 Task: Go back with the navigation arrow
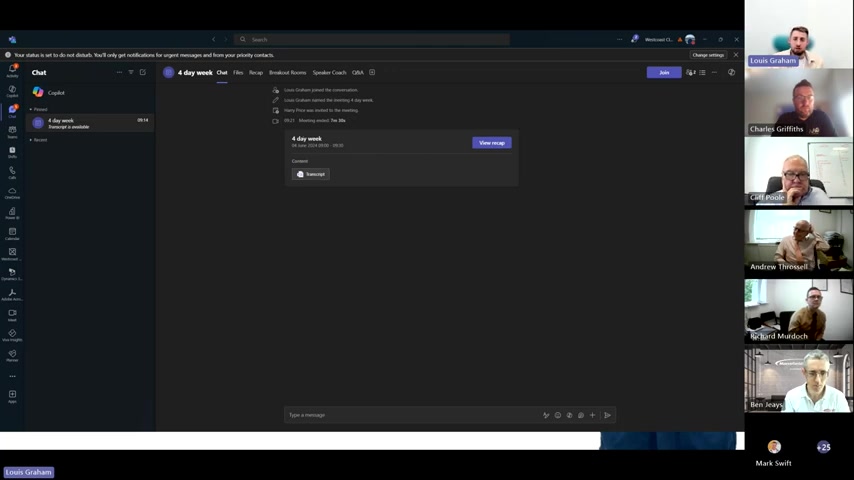pyautogui.click(x=214, y=39)
